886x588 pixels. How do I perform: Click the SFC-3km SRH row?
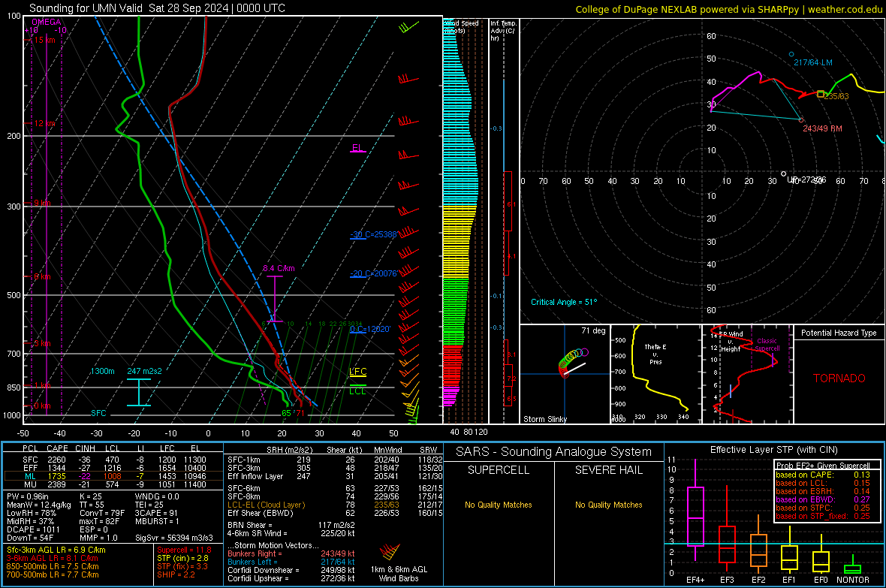[x=335, y=468]
